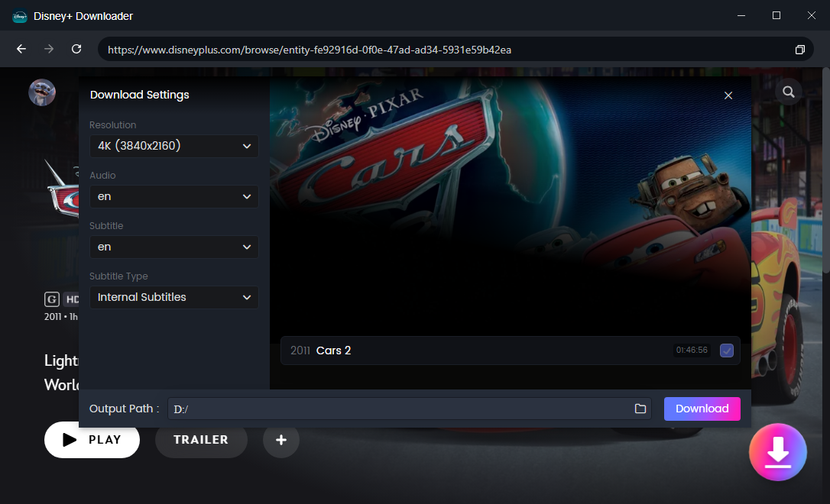
Task: Open the Subtitle language dropdown
Action: click(174, 247)
